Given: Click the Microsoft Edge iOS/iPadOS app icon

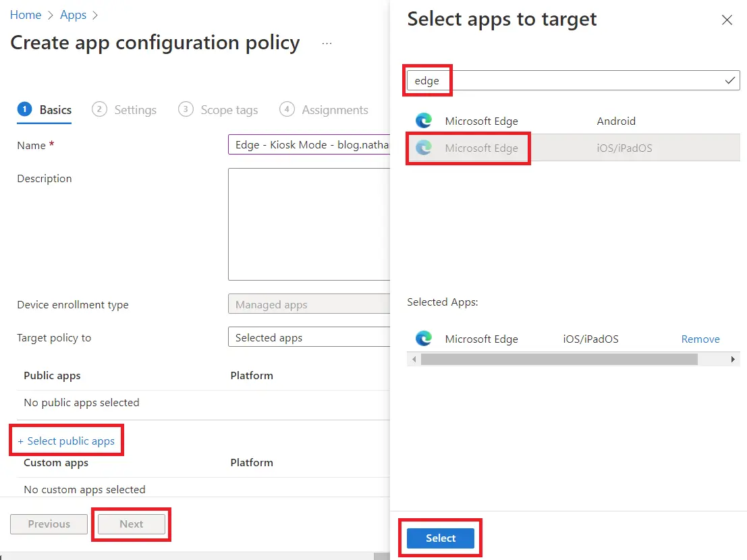Looking at the screenshot, I should [424, 148].
